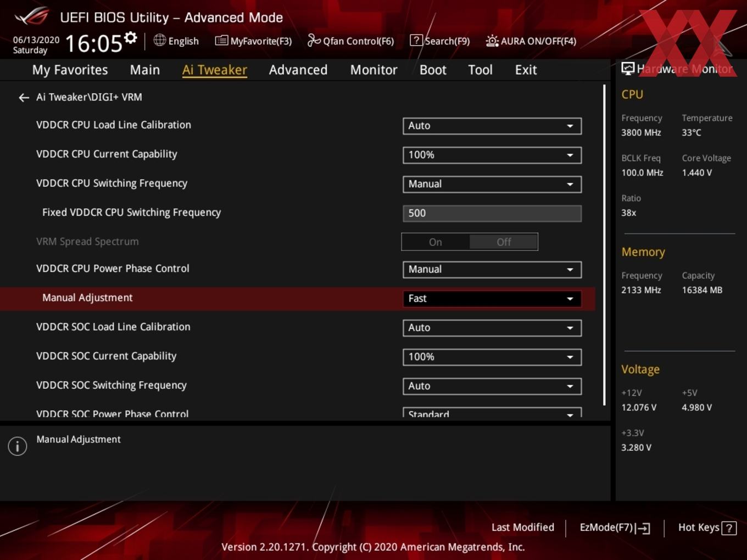This screenshot has width=747, height=560.
Task: Click the language globe icon
Action: [x=159, y=40]
